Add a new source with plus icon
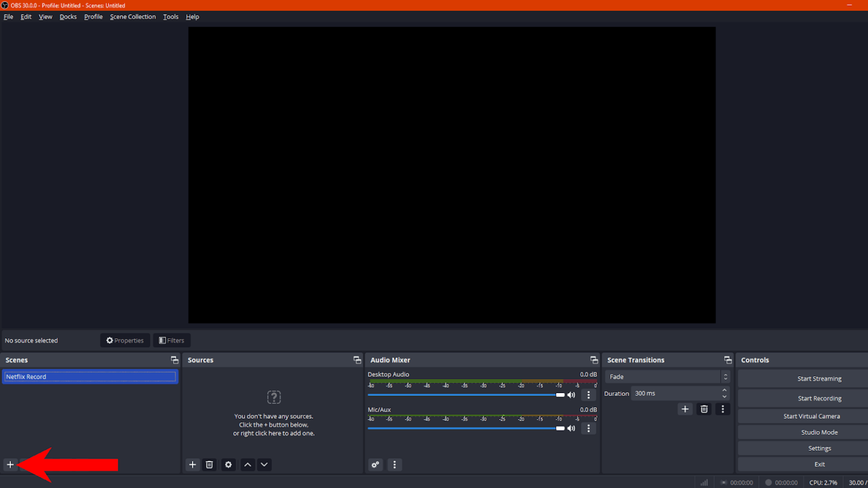Image resolution: width=868 pixels, height=488 pixels. (193, 464)
